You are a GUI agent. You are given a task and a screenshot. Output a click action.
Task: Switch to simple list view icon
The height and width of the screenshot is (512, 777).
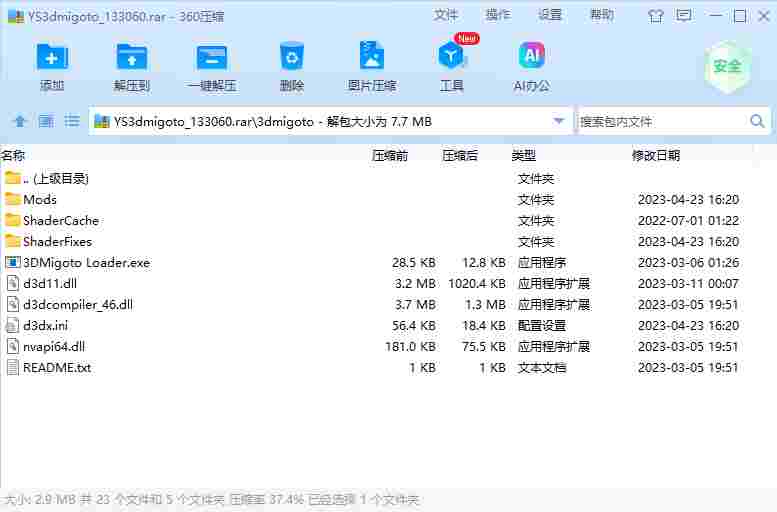click(72, 121)
